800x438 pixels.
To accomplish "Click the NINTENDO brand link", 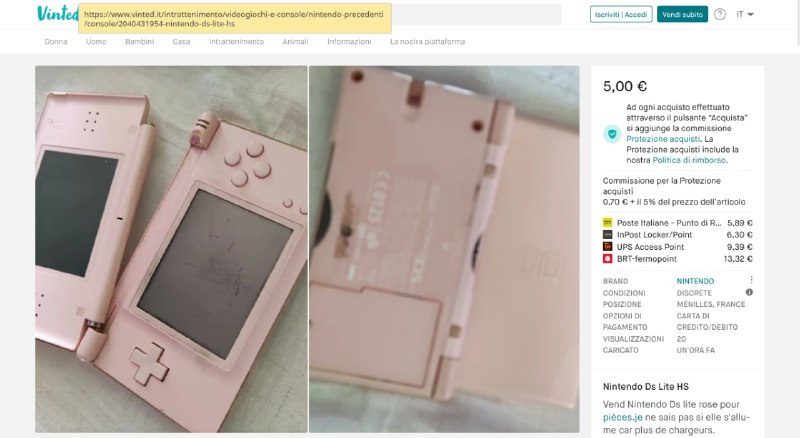I will click(x=695, y=281).
